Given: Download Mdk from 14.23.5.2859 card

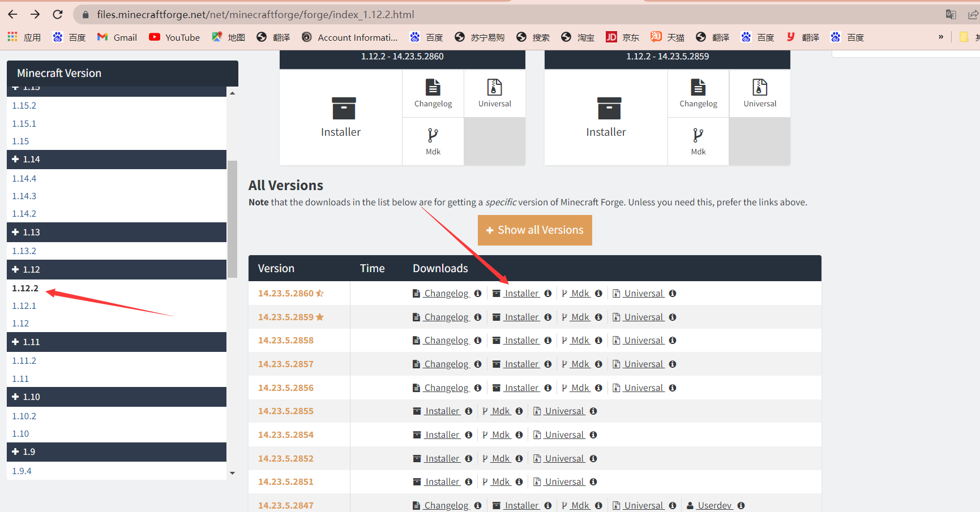Looking at the screenshot, I should [x=698, y=141].
